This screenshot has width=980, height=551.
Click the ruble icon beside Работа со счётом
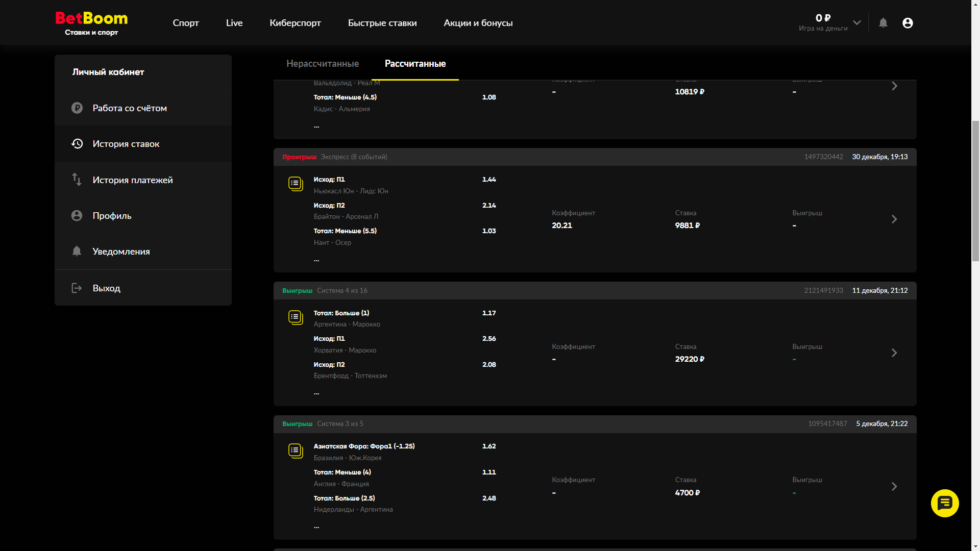point(77,108)
